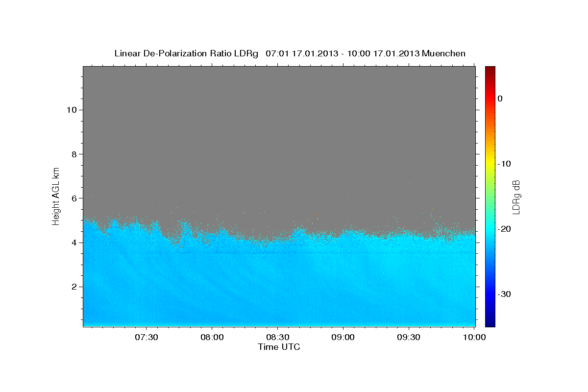Click the colorbar value -10
Screen dimensions: 588x392
(504, 164)
